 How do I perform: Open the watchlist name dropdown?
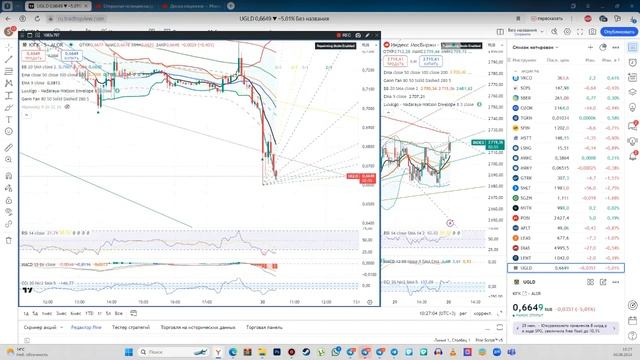[535, 47]
